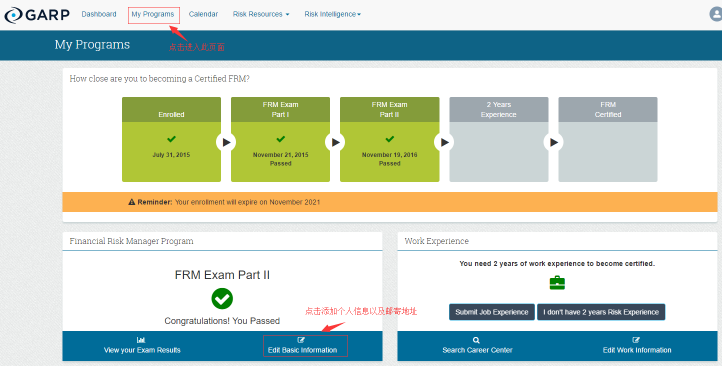Viewport: 722px width, 366px height.
Task: Expand the Risk Intelligence dropdown
Action: click(x=332, y=14)
